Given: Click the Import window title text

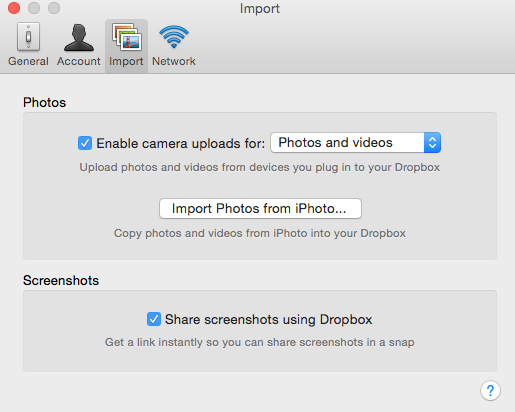Looking at the screenshot, I should click(x=260, y=9).
